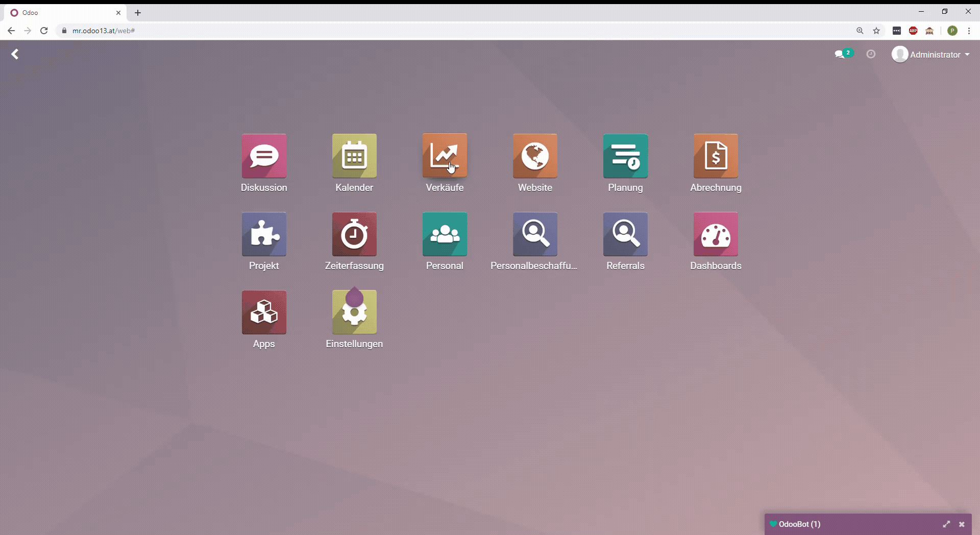This screenshot has width=980, height=535.
Task: Open the conversations messages icon with badge
Action: [x=843, y=54]
